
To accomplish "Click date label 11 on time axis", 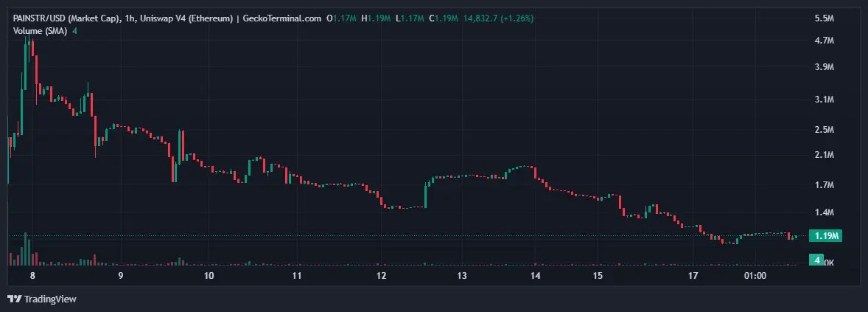I will coord(297,275).
